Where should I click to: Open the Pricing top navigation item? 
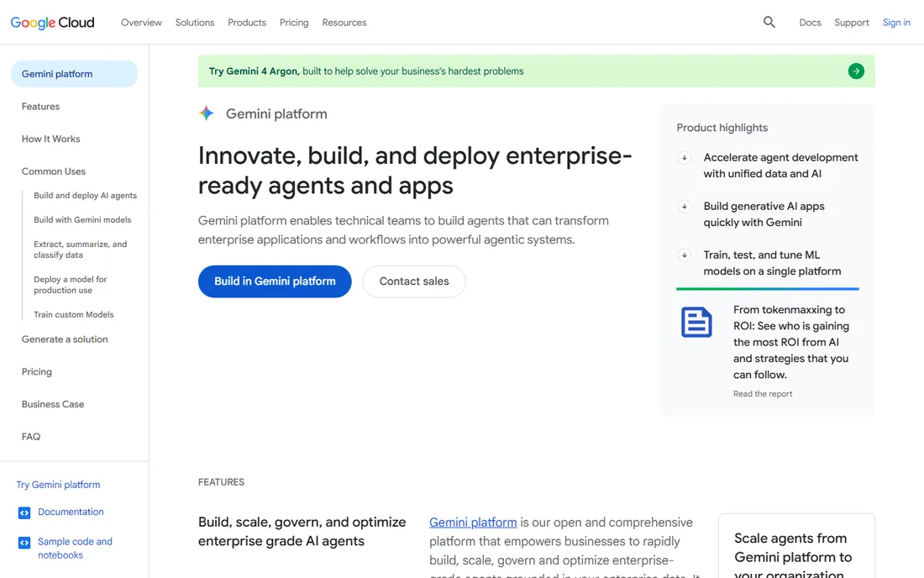pos(294,23)
